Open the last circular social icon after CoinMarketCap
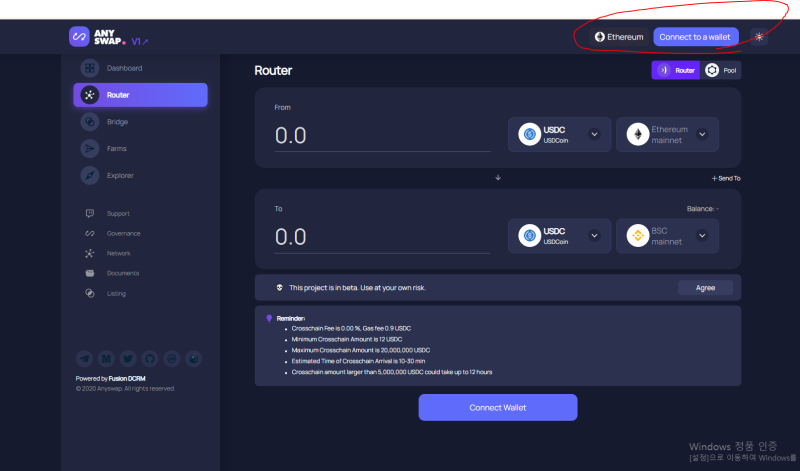The width and height of the screenshot is (800, 471). coord(194,359)
